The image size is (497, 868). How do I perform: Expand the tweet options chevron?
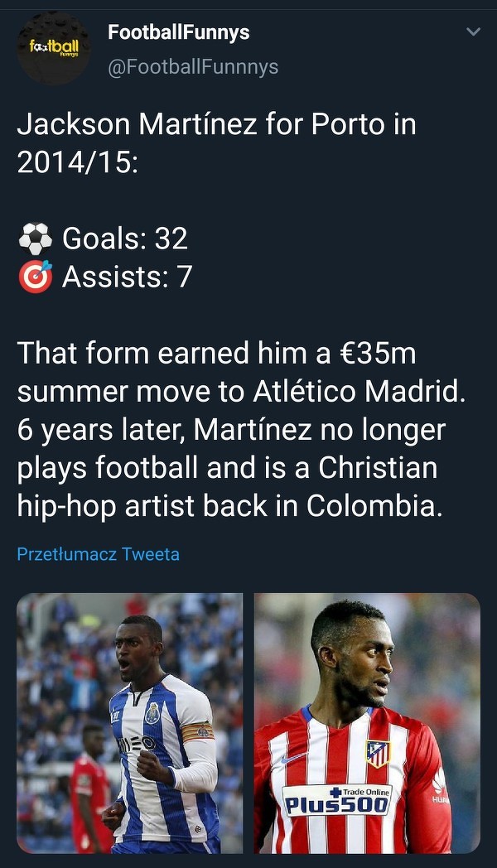pos(473,33)
